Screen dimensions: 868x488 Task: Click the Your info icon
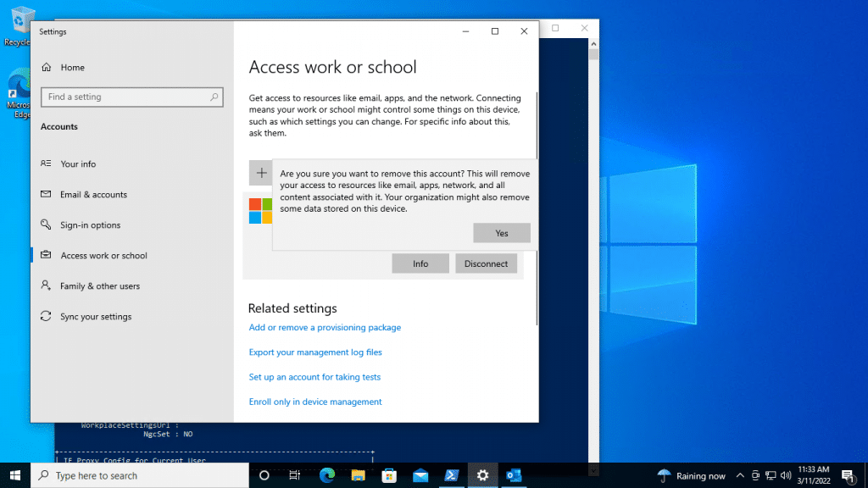tap(46, 164)
